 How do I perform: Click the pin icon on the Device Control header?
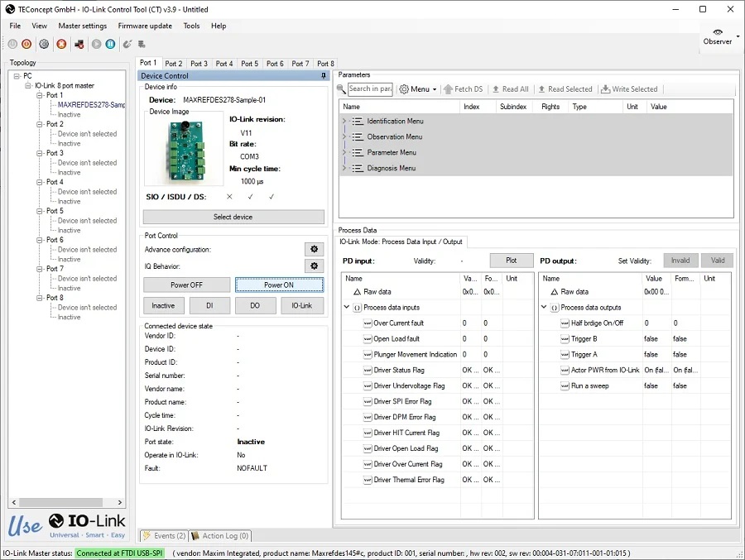324,75
